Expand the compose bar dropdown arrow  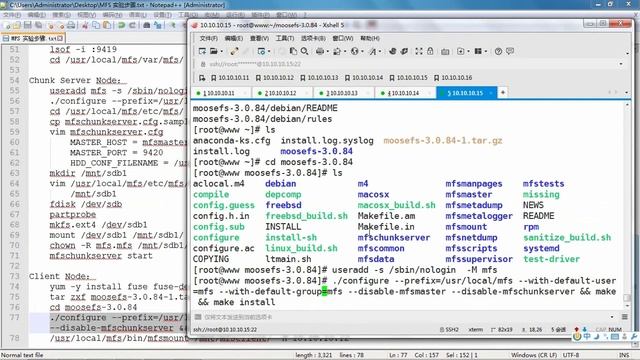tap(612, 317)
